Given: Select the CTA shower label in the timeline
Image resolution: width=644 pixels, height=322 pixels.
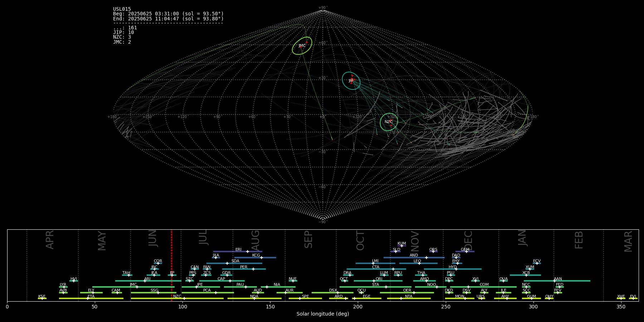Looking at the screenshot, I should pos(376,267).
